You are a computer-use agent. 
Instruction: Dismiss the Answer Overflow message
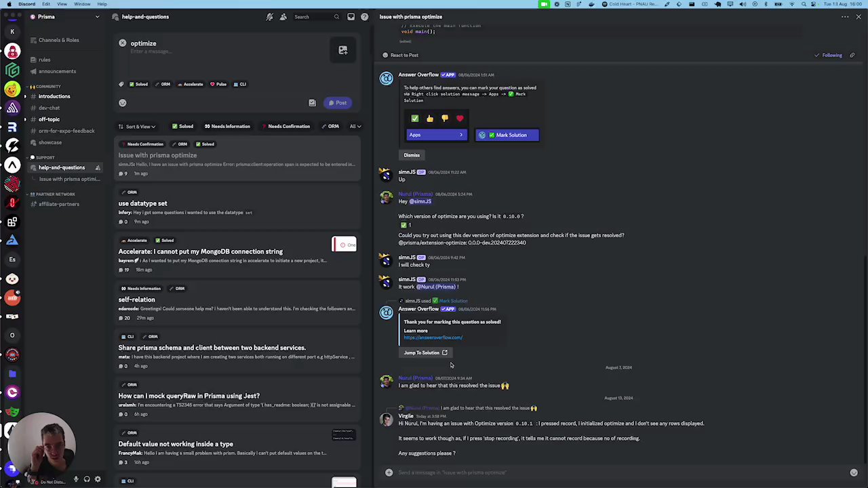click(x=412, y=155)
